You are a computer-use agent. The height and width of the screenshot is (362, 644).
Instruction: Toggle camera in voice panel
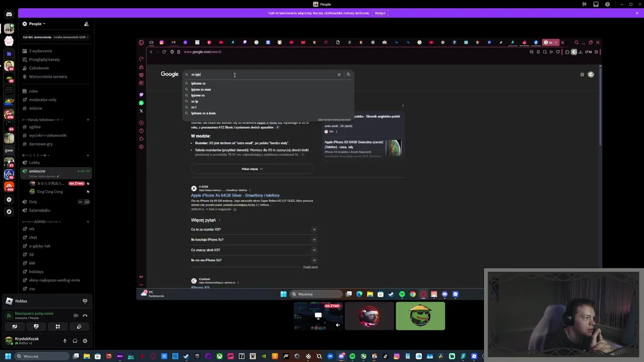tap(15, 327)
